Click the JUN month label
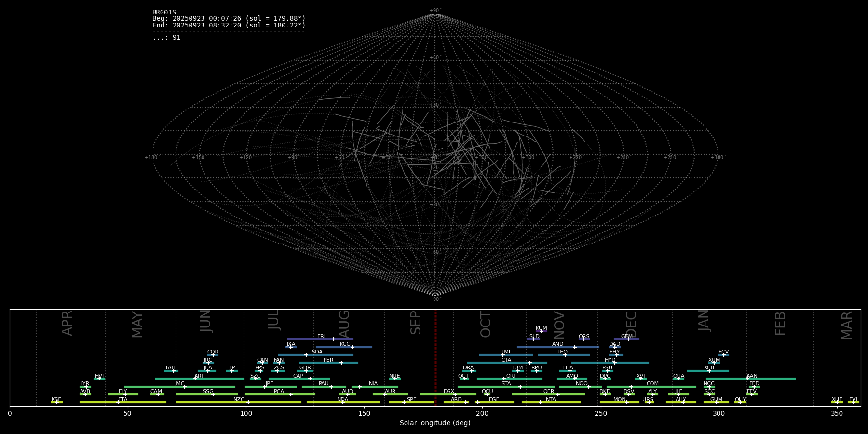This screenshot has width=868, height=434. pos(206,321)
